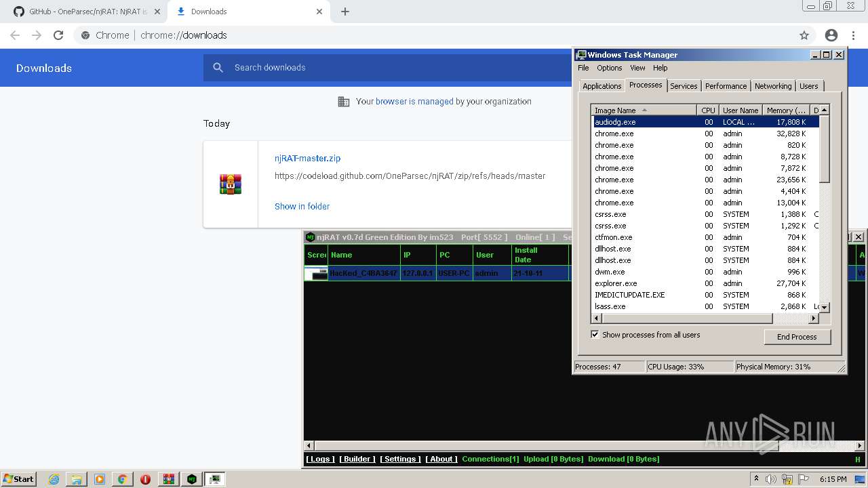Viewport: 868px width, 488px height.
Task: Select the lsass.exe process row
Action: [x=705, y=306]
